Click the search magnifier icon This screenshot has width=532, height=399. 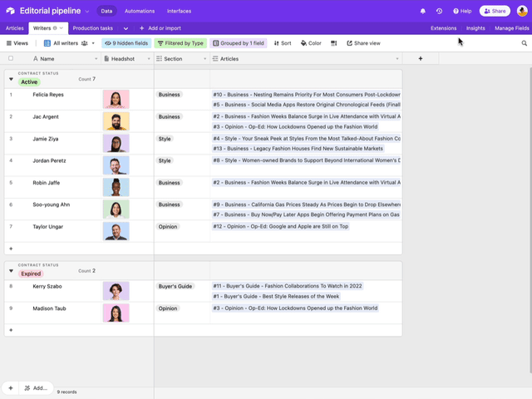tap(525, 43)
